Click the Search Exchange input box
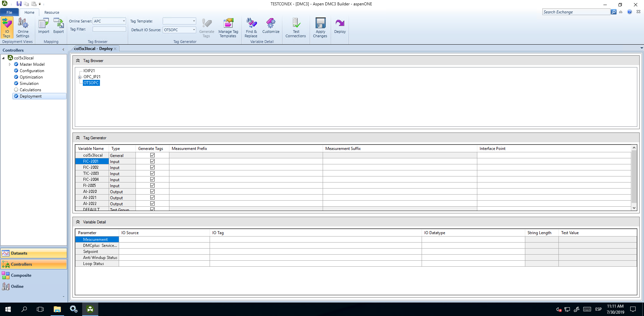The height and width of the screenshot is (316, 644). tap(576, 12)
